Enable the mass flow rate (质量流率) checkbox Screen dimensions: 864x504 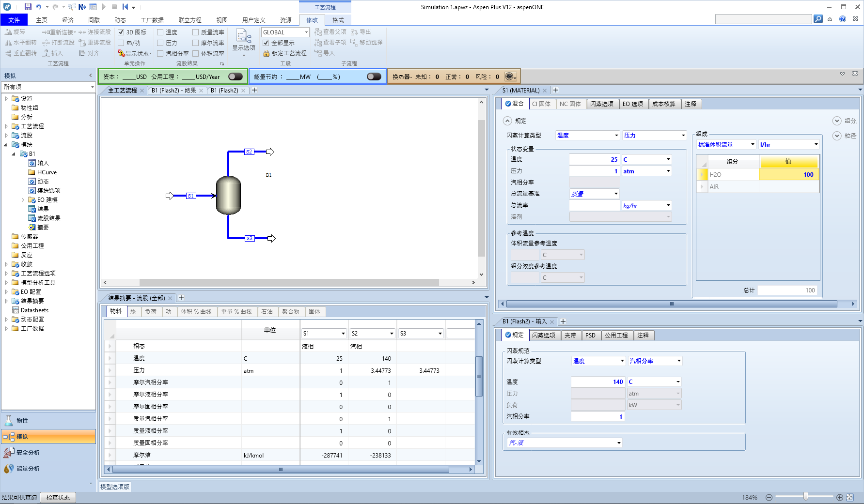coord(195,32)
